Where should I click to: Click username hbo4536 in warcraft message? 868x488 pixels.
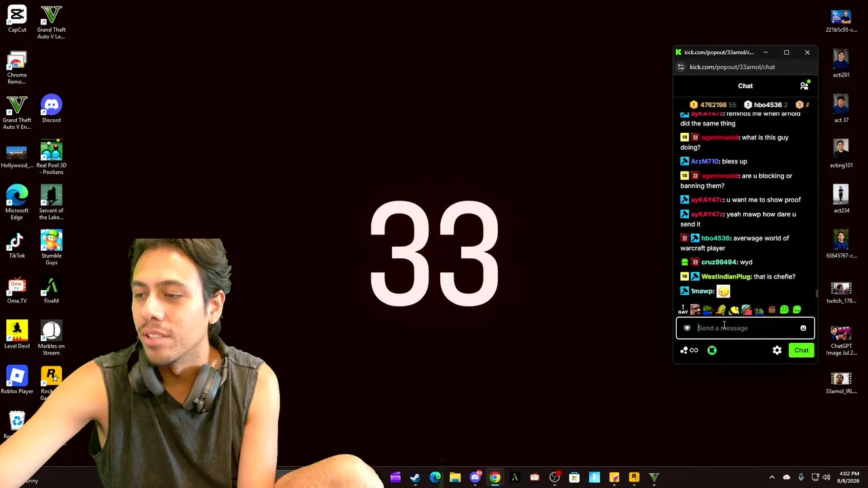[x=715, y=239]
